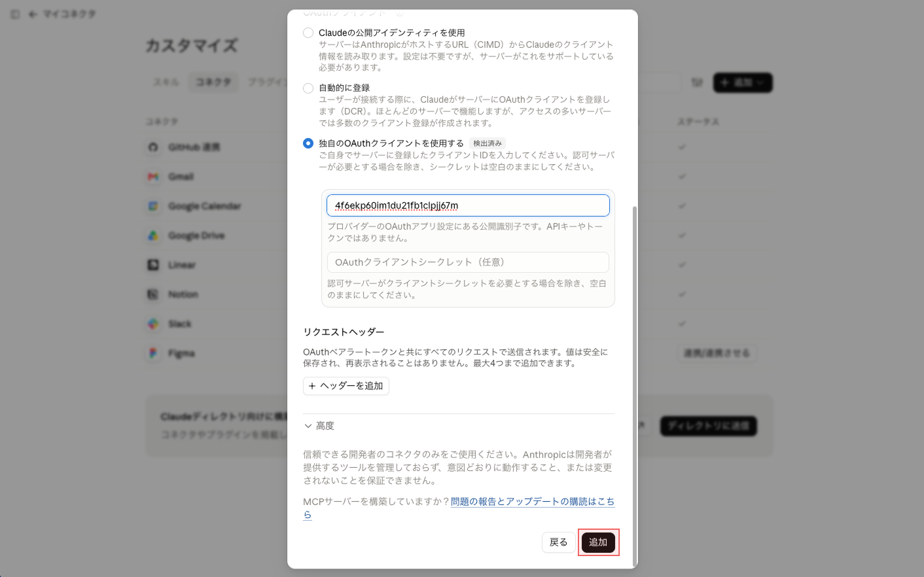The image size is (924, 577).
Task: Select the Google Drive icon
Action: (153, 236)
